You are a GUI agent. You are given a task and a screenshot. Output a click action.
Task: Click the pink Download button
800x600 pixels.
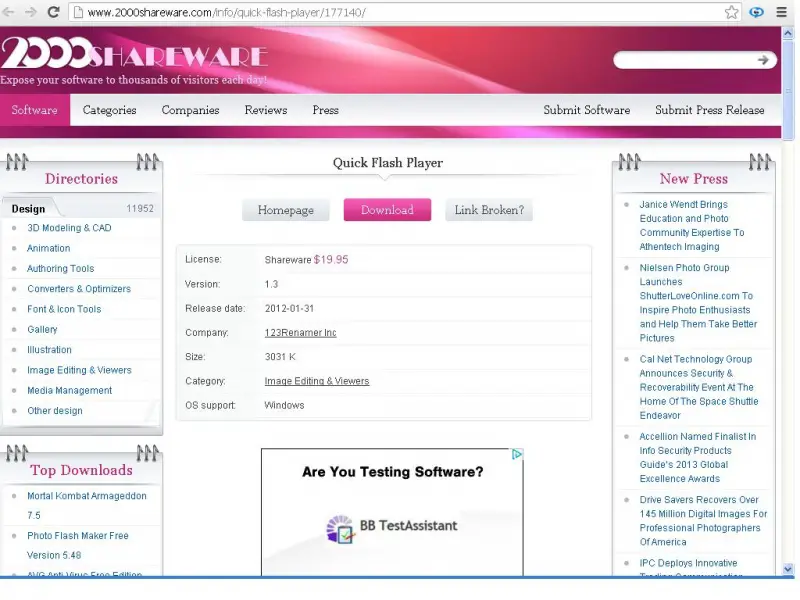tap(387, 210)
